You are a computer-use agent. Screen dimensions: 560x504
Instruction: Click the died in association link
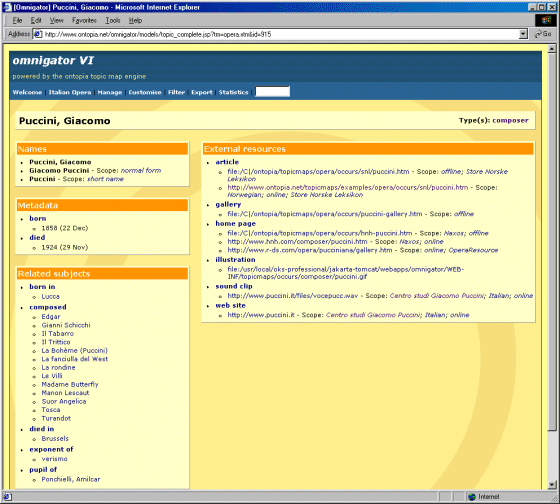41,429
